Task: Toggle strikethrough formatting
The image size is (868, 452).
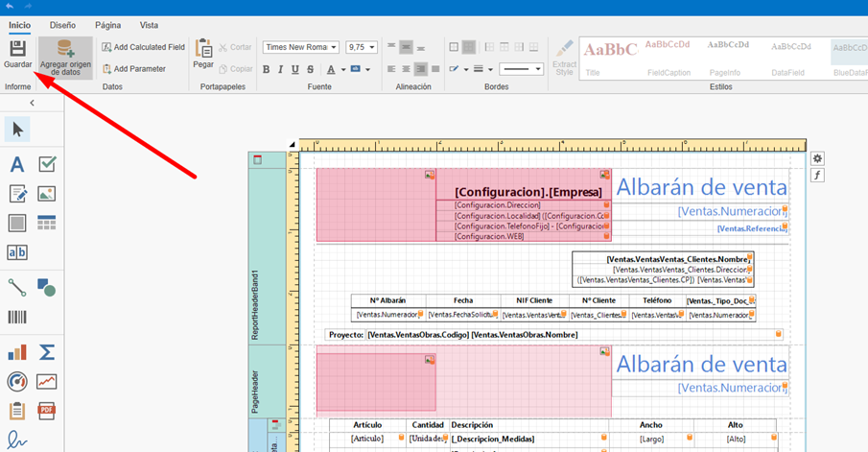Action: 310,69
